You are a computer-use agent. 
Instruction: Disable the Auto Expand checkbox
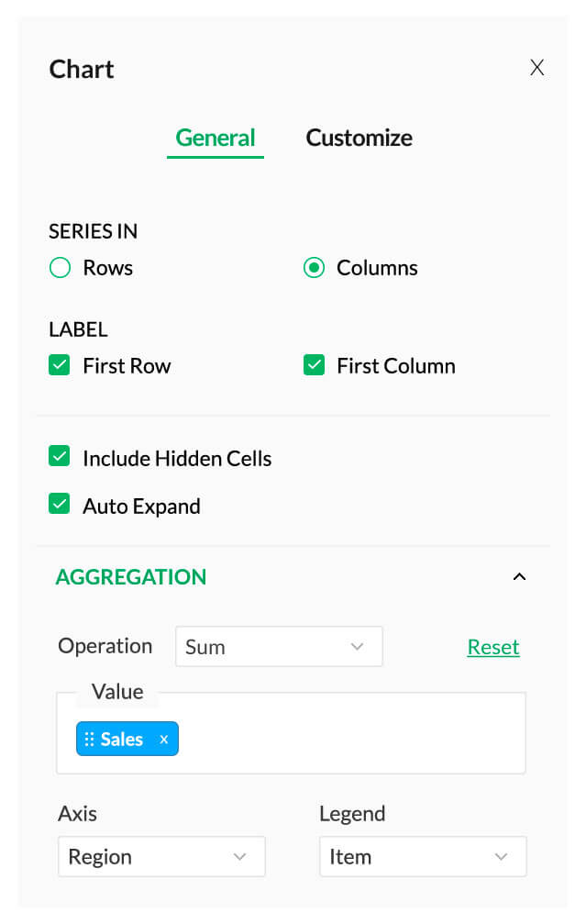(60, 505)
